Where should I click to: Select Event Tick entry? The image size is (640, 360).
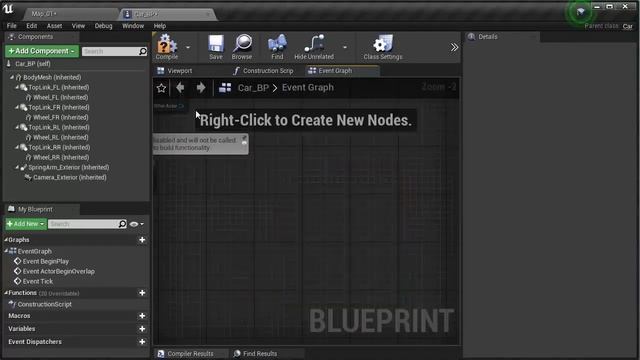(38, 281)
